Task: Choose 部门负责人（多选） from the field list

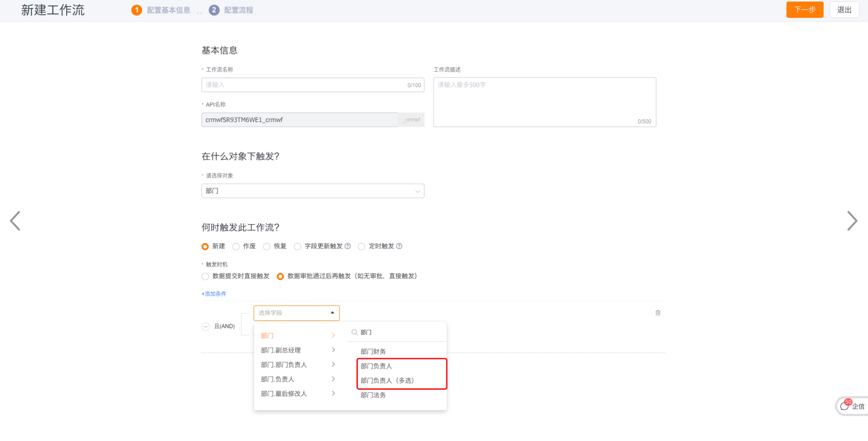Action: (x=387, y=380)
